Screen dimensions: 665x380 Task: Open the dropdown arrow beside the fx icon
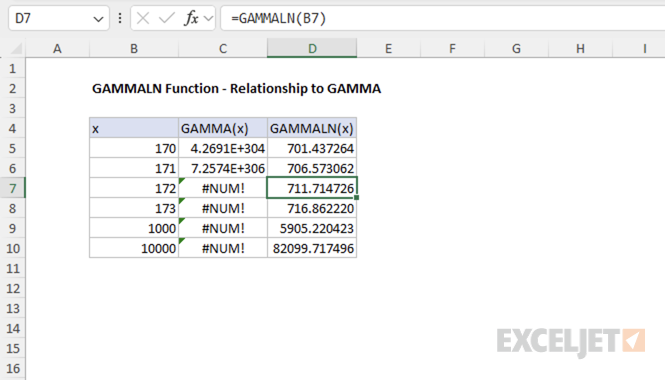208,19
